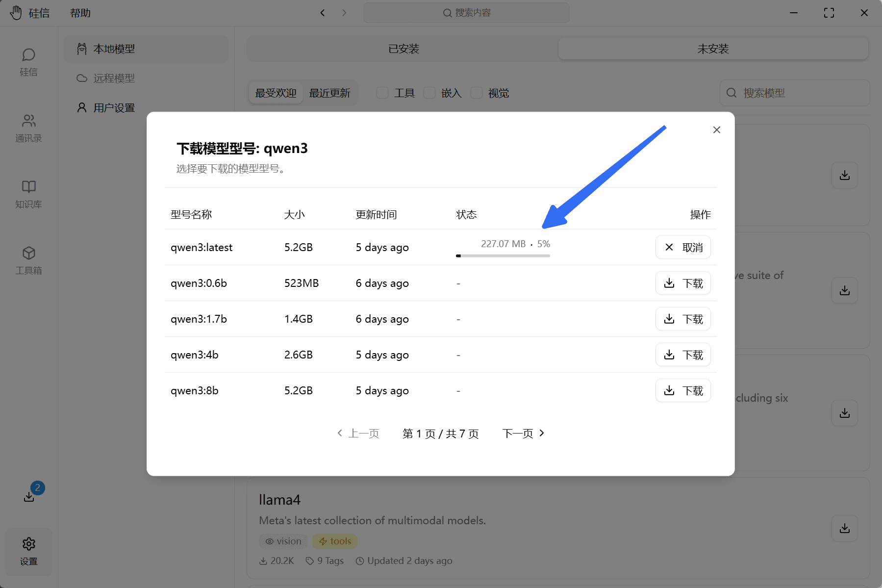Open the 知识库 knowledge base icon
The width and height of the screenshot is (882, 588).
[28, 194]
